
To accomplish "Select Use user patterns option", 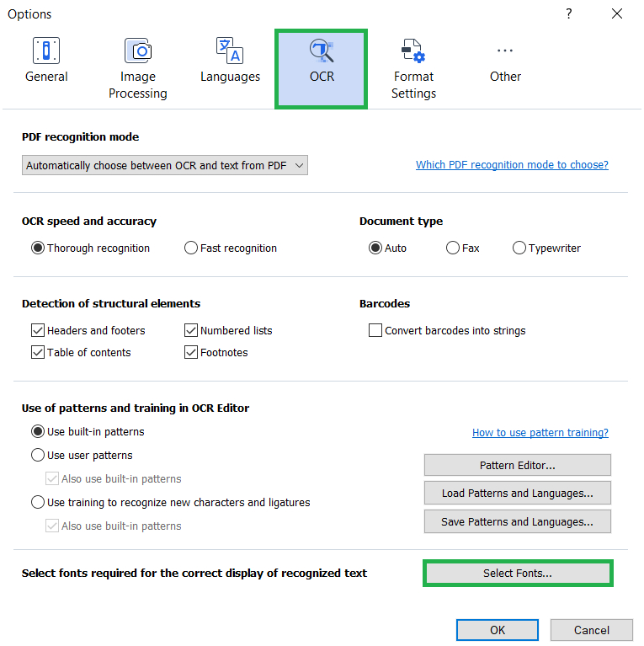I will pyautogui.click(x=38, y=456).
